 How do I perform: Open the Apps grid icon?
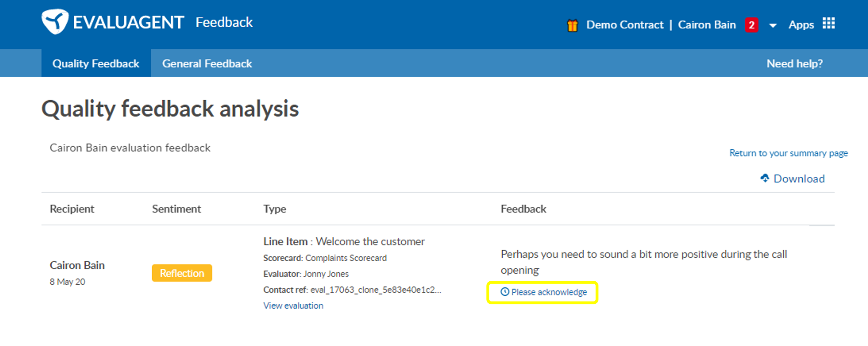tap(828, 23)
